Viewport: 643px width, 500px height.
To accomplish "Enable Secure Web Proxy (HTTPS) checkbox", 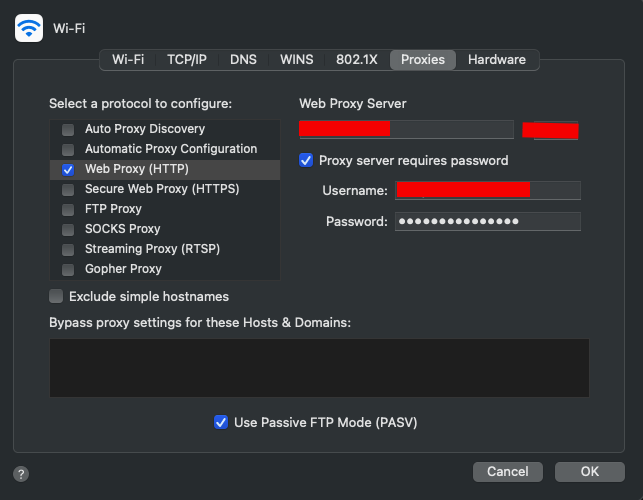I will [x=68, y=189].
